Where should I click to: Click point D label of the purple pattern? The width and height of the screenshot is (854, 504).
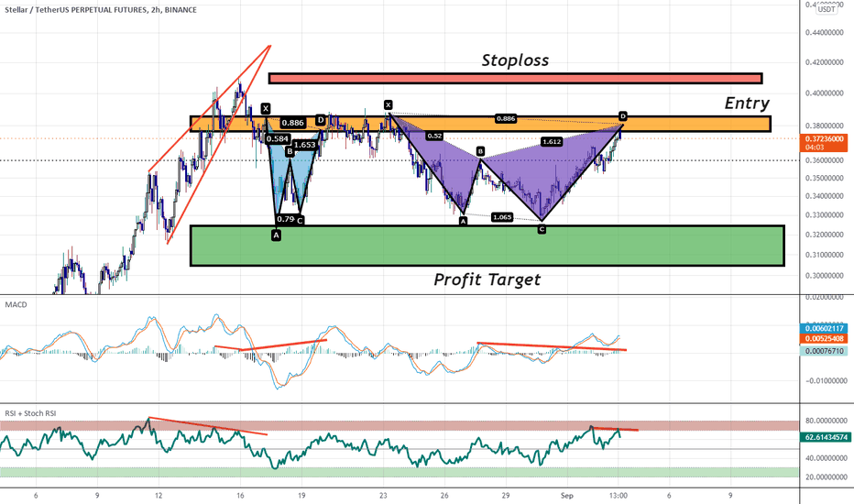coord(623,116)
